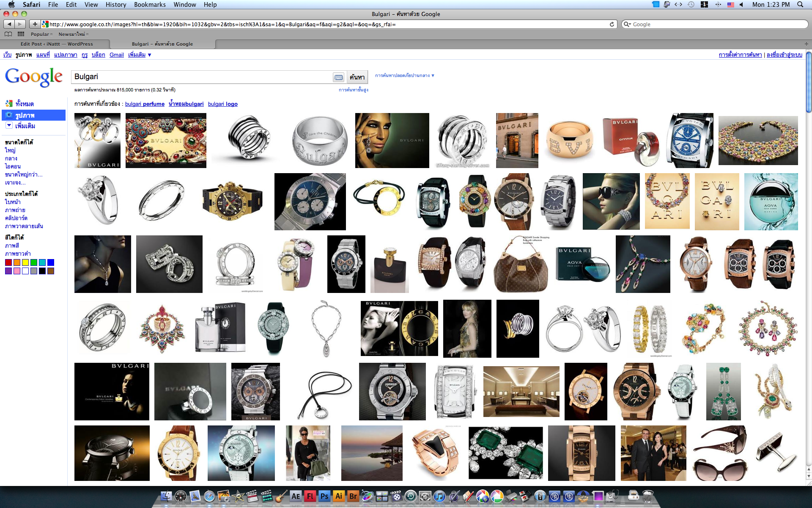This screenshot has width=812, height=508.
Task: Open the Bookmarks menu
Action: [x=150, y=4]
